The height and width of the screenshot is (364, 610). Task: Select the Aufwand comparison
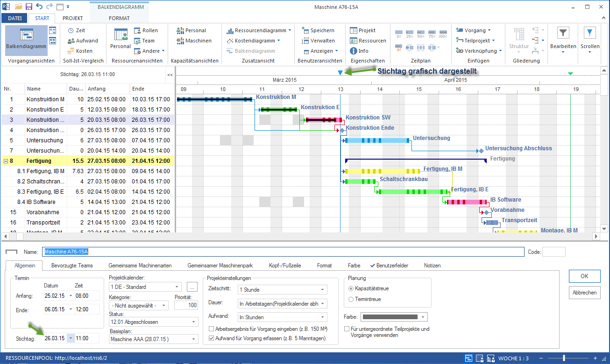83,41
